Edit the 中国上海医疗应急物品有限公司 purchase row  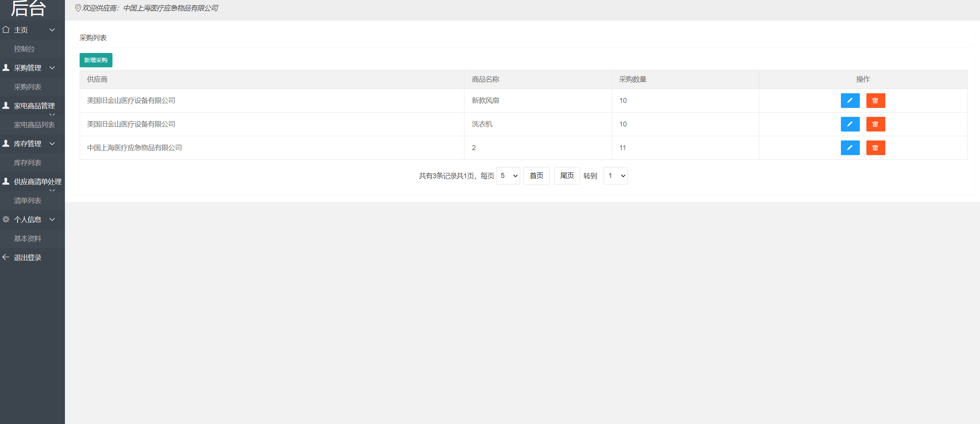click(850, 148)
